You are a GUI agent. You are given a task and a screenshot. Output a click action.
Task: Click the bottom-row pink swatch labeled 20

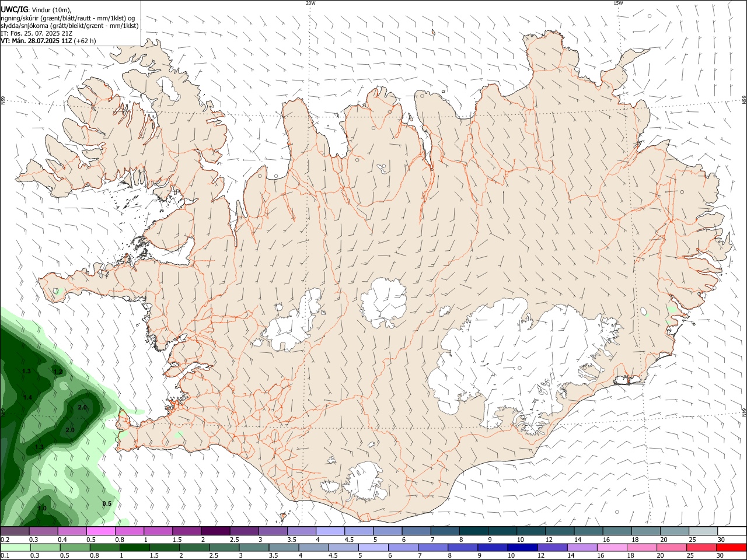point(671,548)
